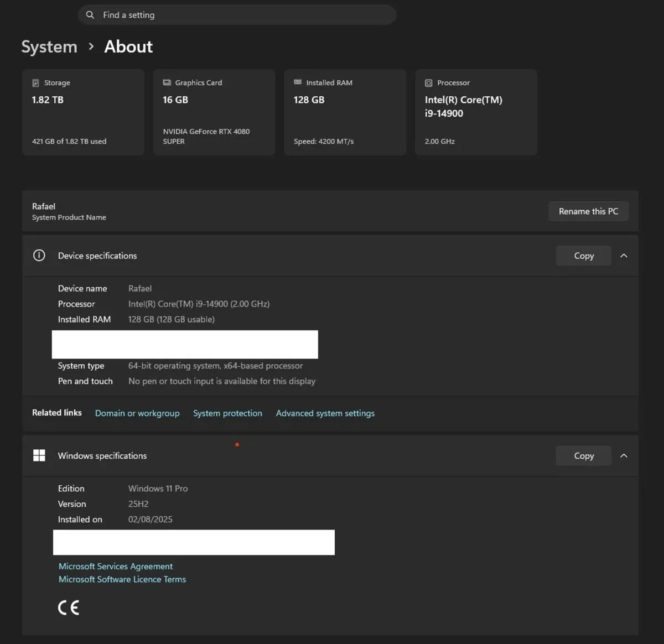Click the Find a setting search box
Image resolution: width=664 pixels, height=644 pixels.
click(243, 15)
